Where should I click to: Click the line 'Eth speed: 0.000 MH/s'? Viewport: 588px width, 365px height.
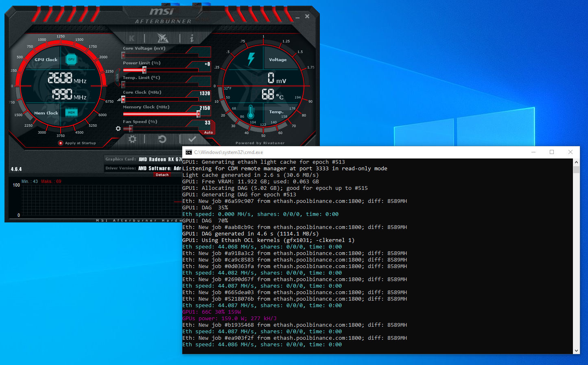260,214
